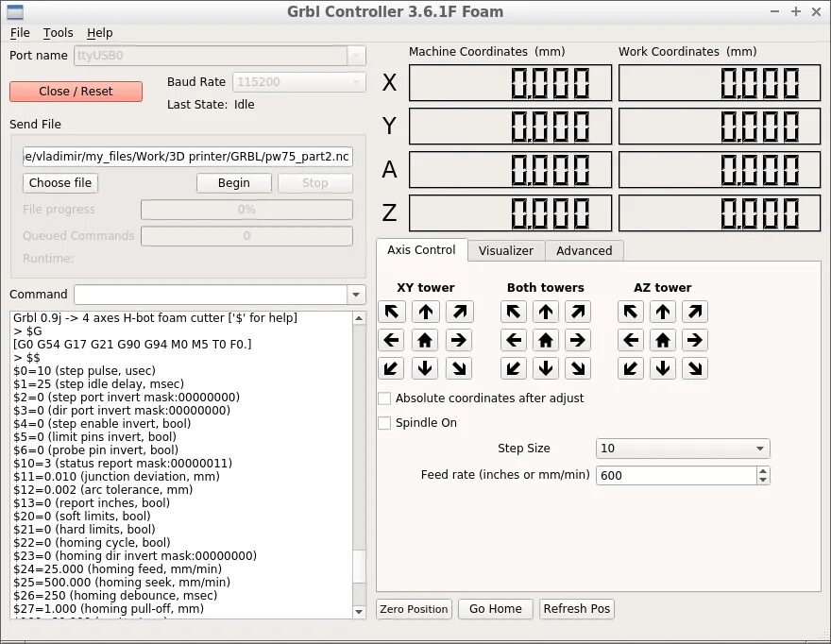Click the Feed rate value field
This screenshot has width=831, height=644.
tap(677, 476)
